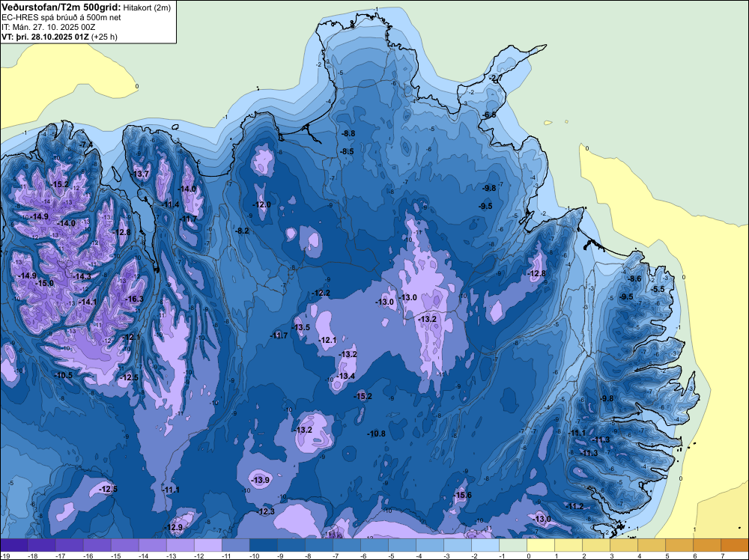749x560 pixels.
Task: Click the pale green legend swatch between -1 and 0
Action: tap(513, 545)
